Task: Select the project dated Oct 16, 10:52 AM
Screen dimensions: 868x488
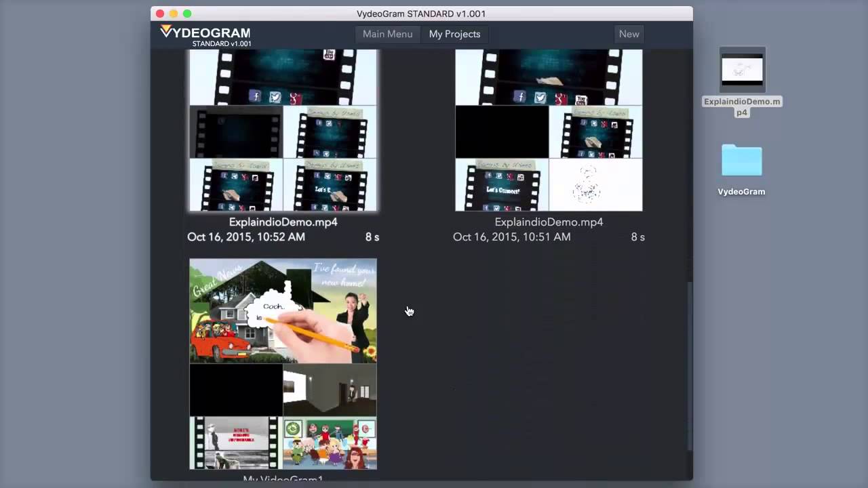Action: click(283, 130)
